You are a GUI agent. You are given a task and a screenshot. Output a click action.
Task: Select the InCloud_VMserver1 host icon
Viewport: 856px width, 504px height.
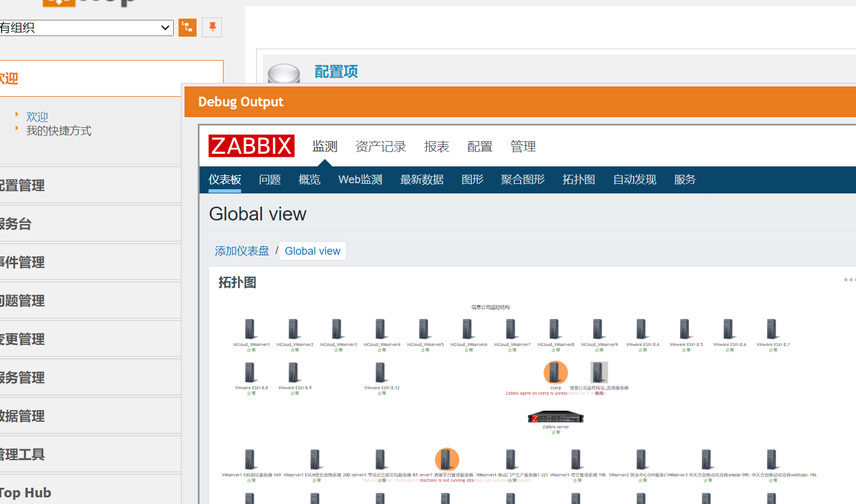250,329
